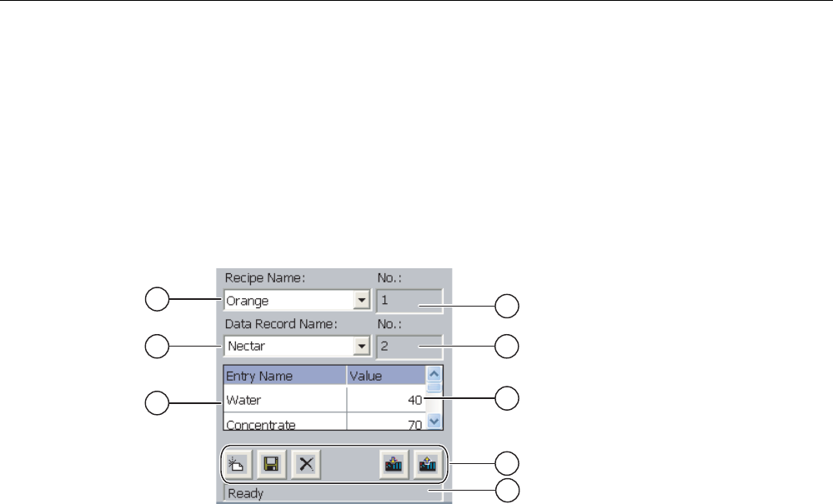Click the New data record icon

[x=238, y=465]
